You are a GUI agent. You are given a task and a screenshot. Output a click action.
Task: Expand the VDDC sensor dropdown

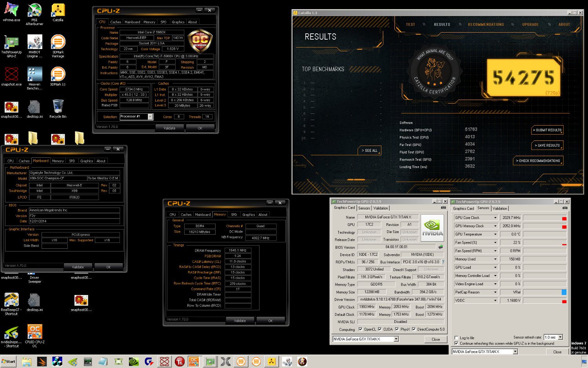(495, 301)
